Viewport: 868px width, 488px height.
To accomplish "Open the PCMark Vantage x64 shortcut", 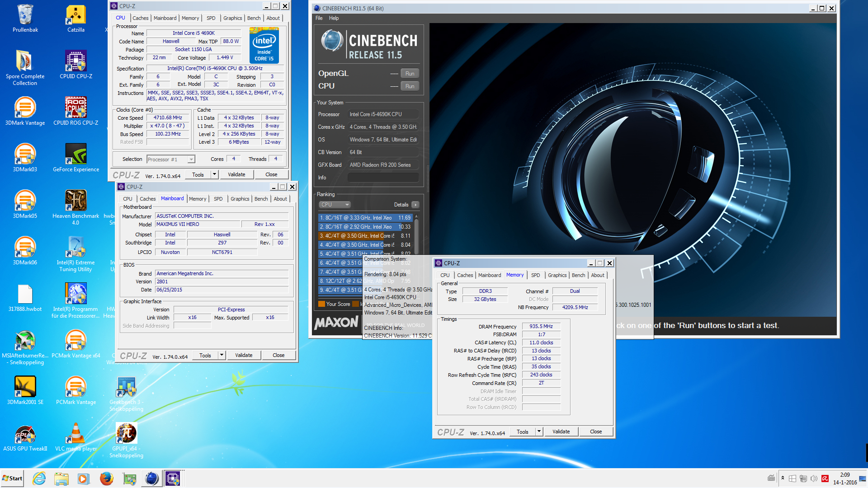I will click(x=76, y=343).
